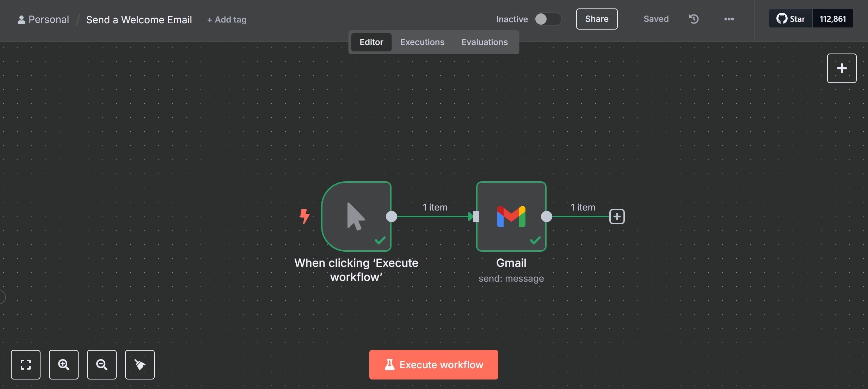Open the three-dot workflow options menu

(x=729, y=19)
